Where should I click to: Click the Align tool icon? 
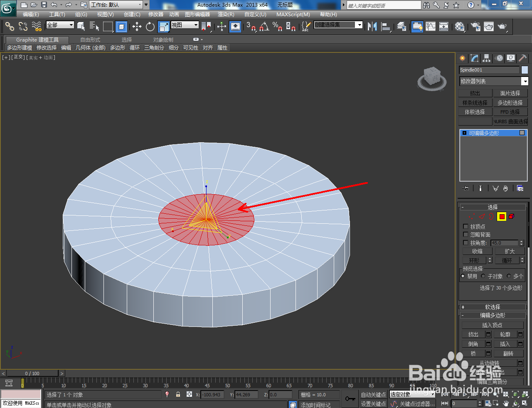[386, 27]
